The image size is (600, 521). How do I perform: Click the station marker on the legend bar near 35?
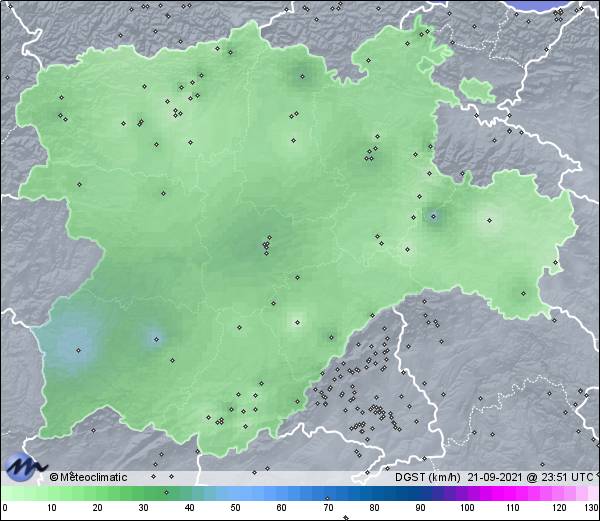coord(166,492)
